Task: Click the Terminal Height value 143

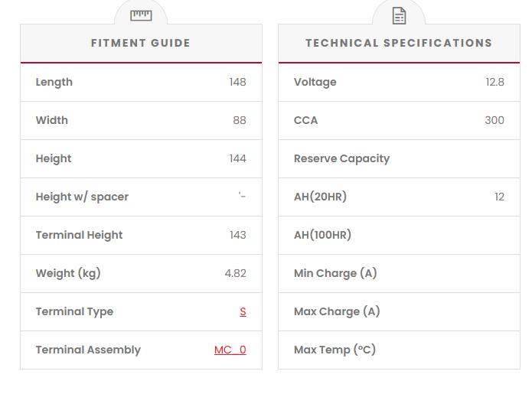Action: (237, 235)
